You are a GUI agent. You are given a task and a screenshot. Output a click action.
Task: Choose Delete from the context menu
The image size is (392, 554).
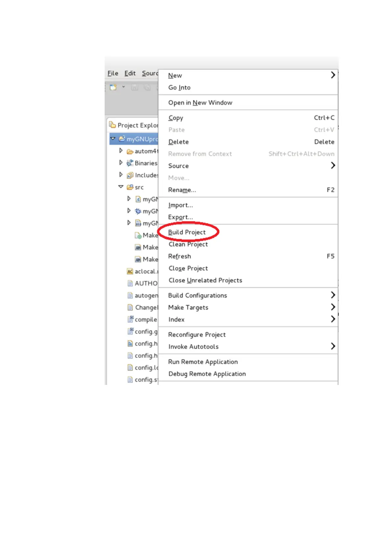tap(248, 142)
